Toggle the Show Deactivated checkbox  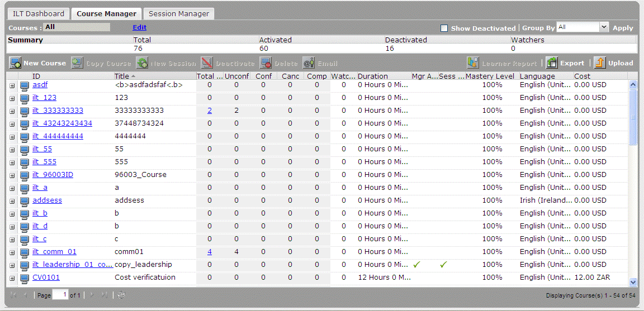click(x=444, y=28)
